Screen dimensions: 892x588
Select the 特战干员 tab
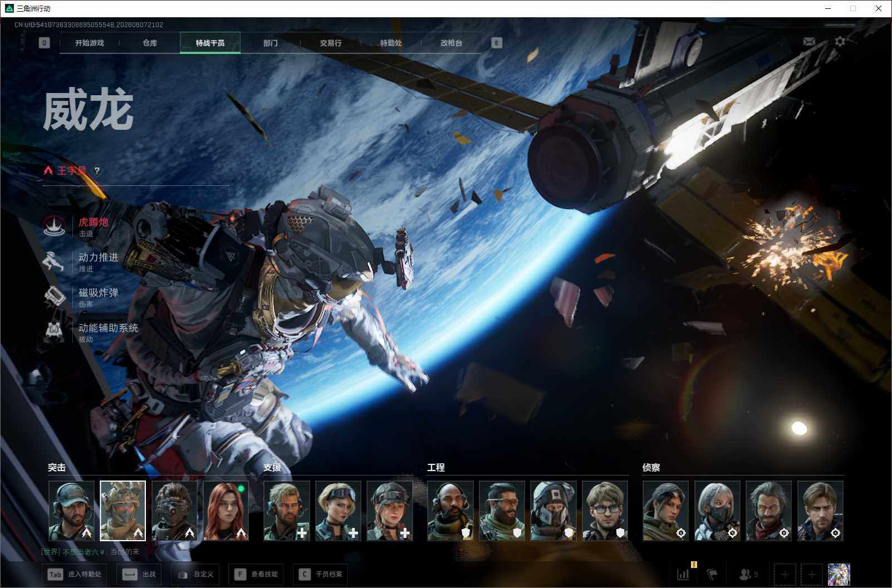pyautogui.click(x=210, y=43)
